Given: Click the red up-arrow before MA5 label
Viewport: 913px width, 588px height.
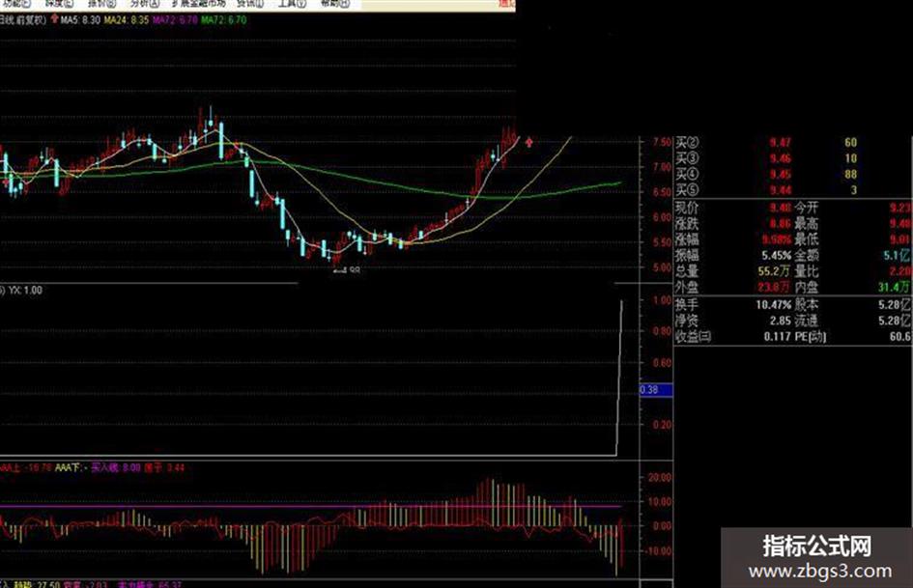Looking at the screenshot, I should click(x=54, y=19).
